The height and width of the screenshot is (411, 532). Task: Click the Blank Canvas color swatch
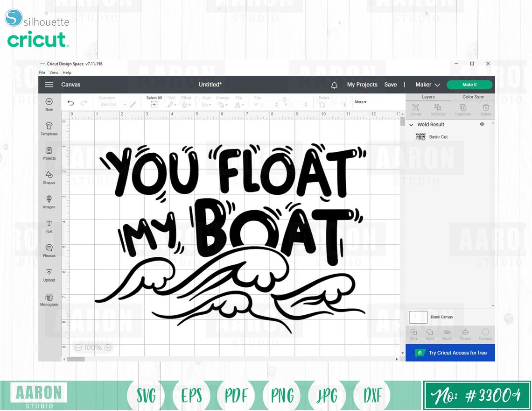tap(418, 317)
